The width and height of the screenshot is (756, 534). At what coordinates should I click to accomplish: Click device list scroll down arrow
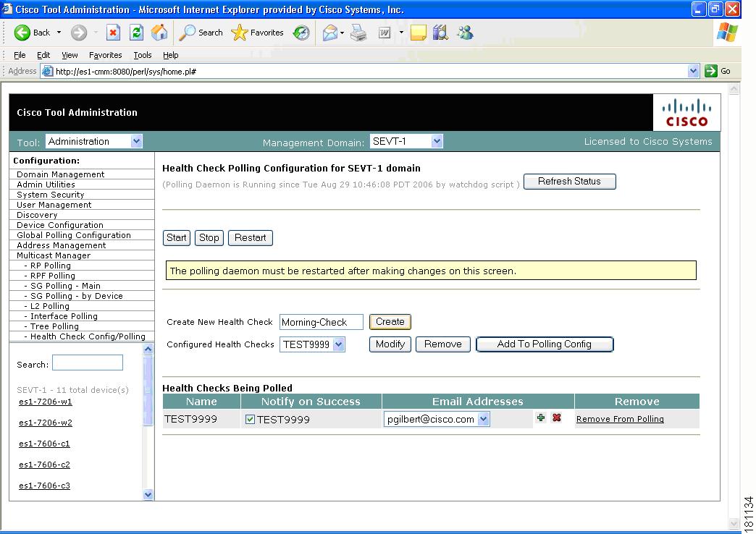(x=148, y=494)
